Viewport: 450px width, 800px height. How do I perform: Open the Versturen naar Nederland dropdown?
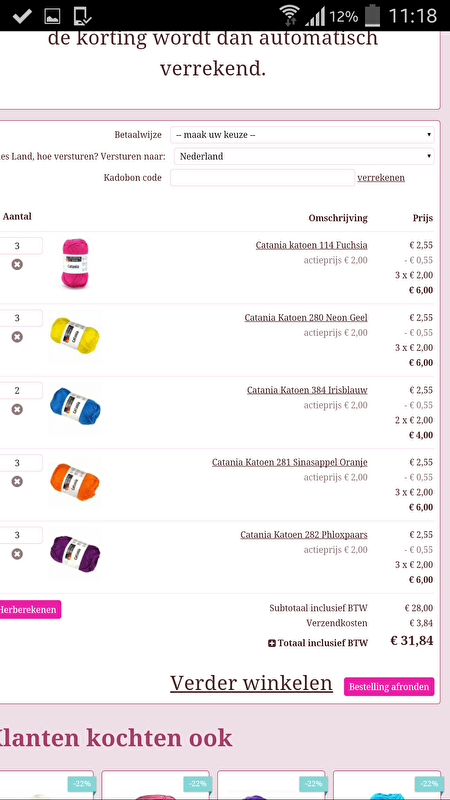tap(304, 156)
